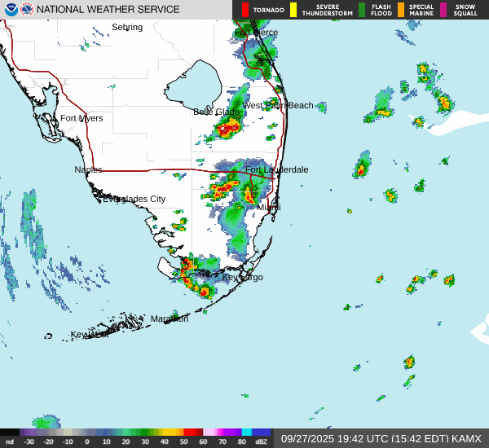Click the Fort Myers city label
Screen dimensions: 489x448
click(81, 118)
